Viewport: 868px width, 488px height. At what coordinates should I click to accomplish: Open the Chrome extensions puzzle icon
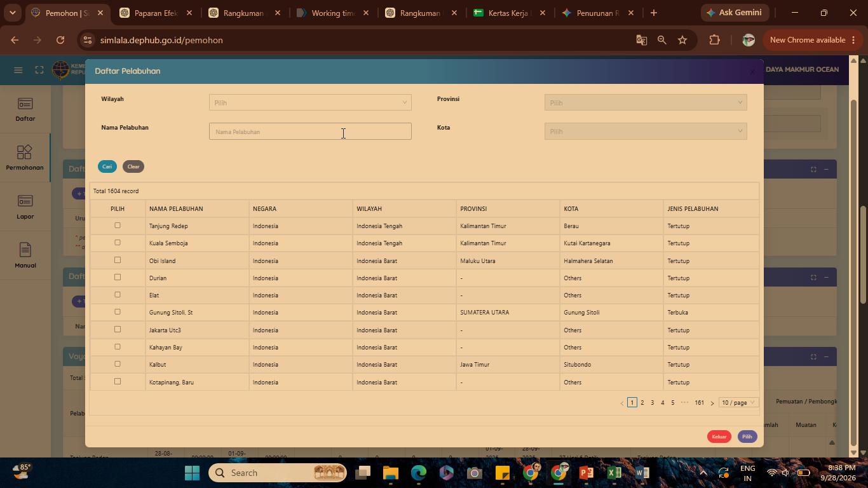[714, 40]
